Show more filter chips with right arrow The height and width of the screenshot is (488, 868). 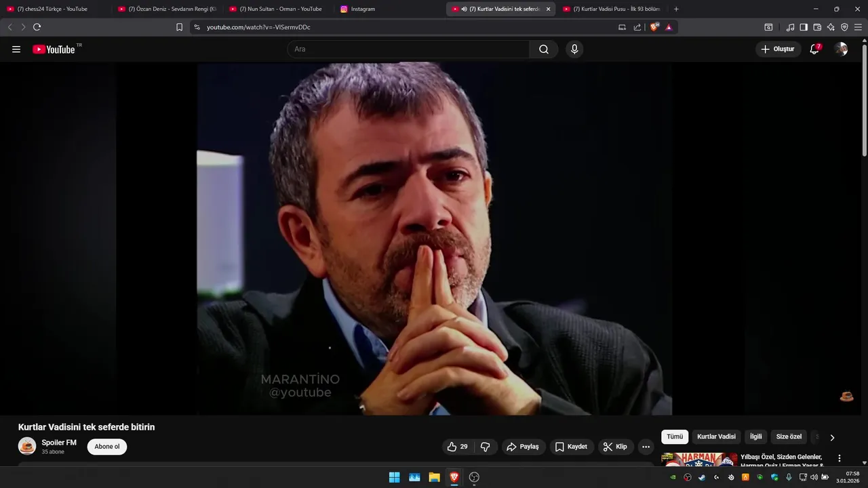832,438
